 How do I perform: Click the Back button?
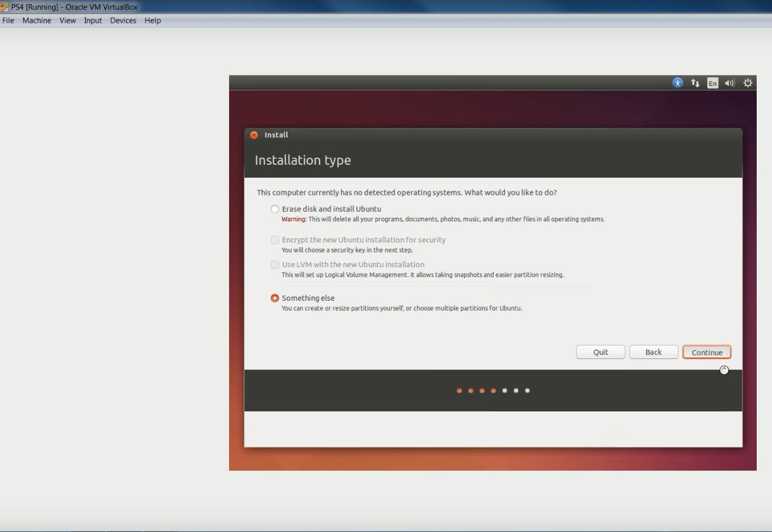point(654,352)
